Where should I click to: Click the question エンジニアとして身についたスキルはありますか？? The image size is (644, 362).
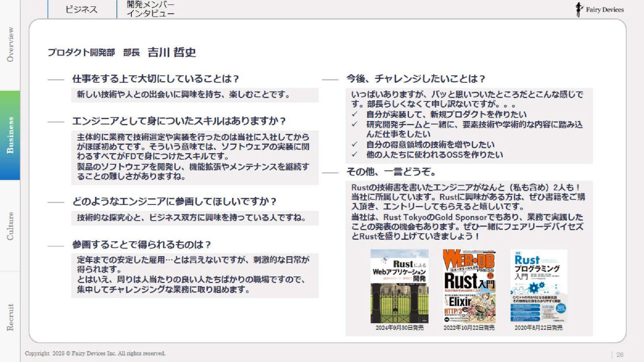[179, 121]
